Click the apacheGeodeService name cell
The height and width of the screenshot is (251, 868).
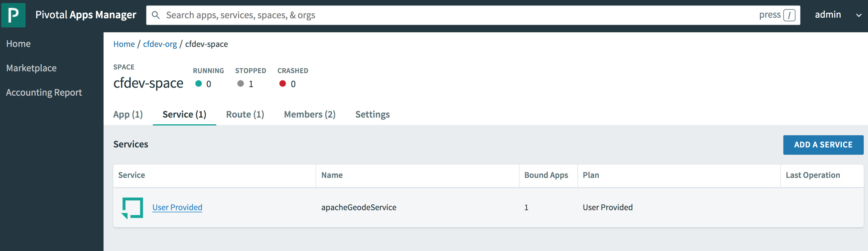click(358, 207)
